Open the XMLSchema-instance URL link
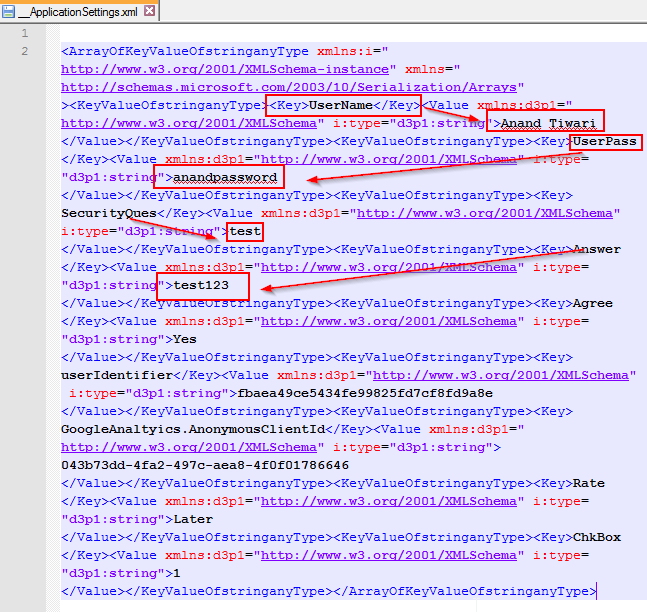 coord(225,69)
